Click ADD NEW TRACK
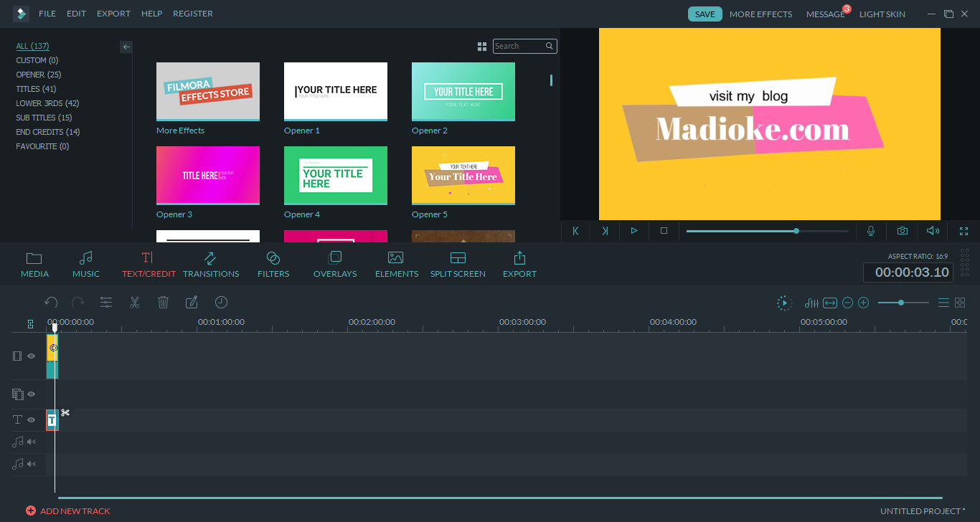The width and height of the screenshot is (980, 522). [x=68, y=511]
